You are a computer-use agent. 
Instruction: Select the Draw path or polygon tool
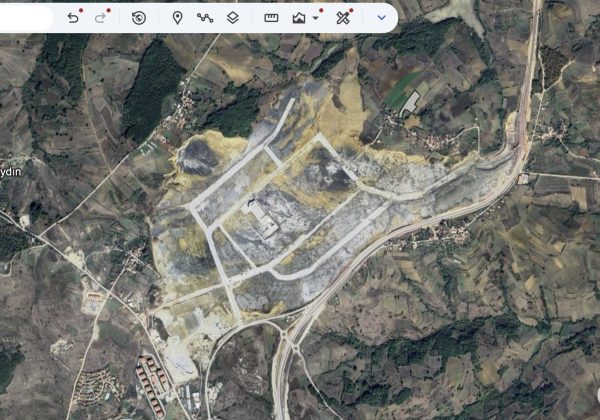205,18
